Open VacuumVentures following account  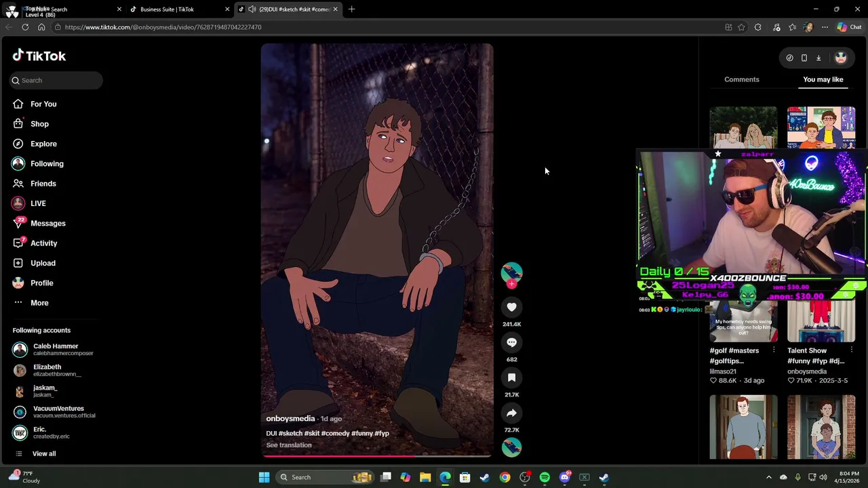pyautogui.click(x=54, y=411)
